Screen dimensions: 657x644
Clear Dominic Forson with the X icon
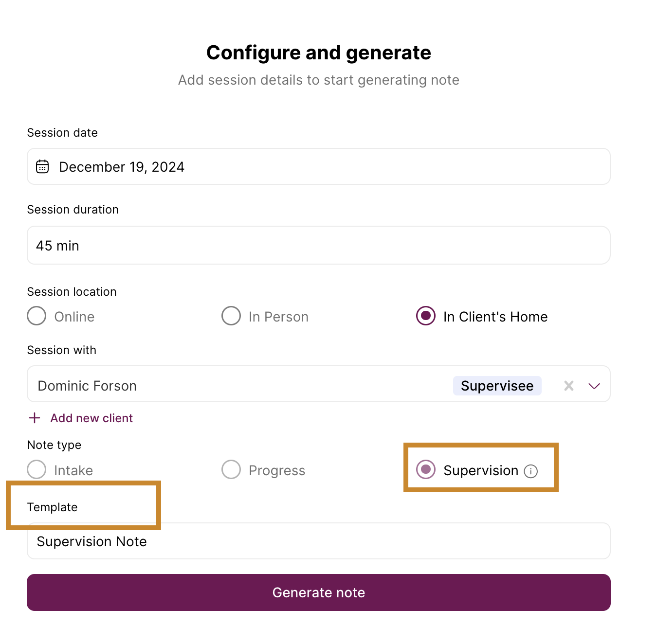[x=568, y=386]
